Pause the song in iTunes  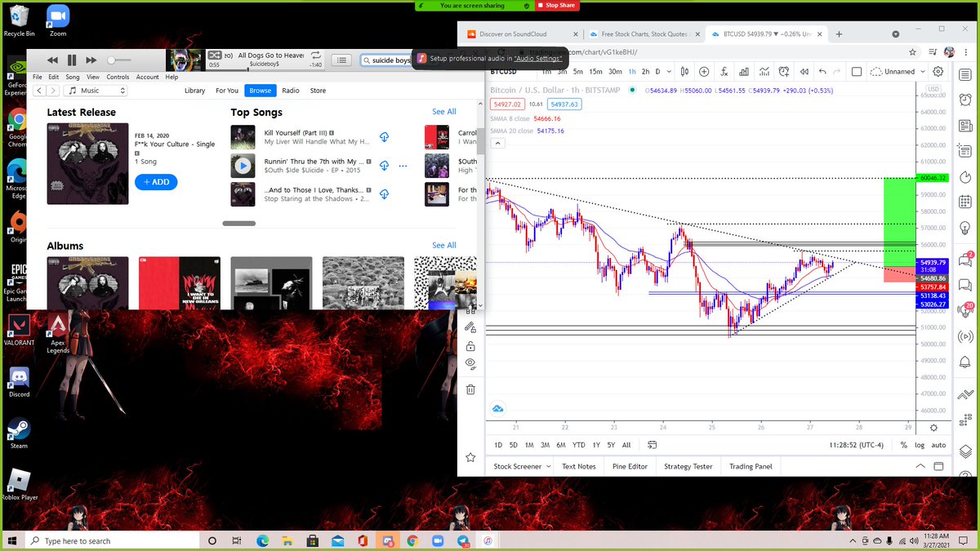coord(72,60)
